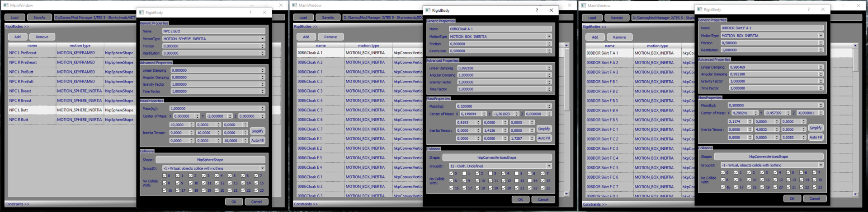Toggle No Collide checkbox 23 in NPC L Butt dialog
Viewport: 868px width, 212px height.
(256, 190)
